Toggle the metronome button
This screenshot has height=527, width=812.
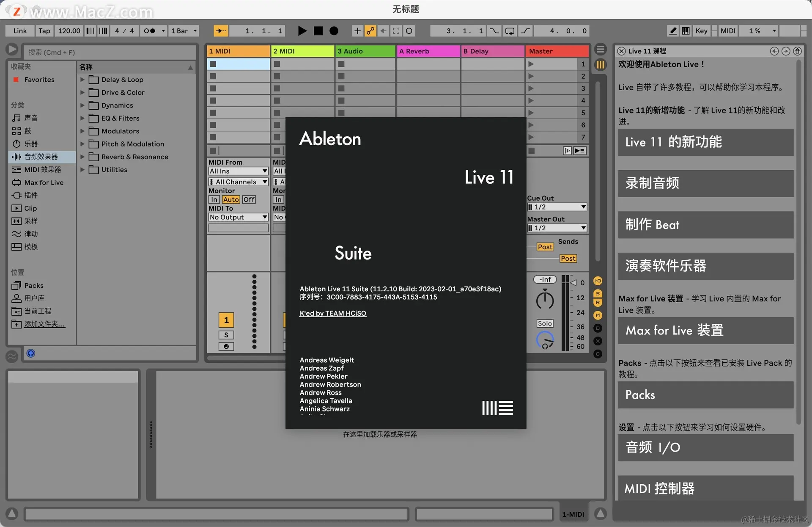pyautogui.click(x=150, y=31)
